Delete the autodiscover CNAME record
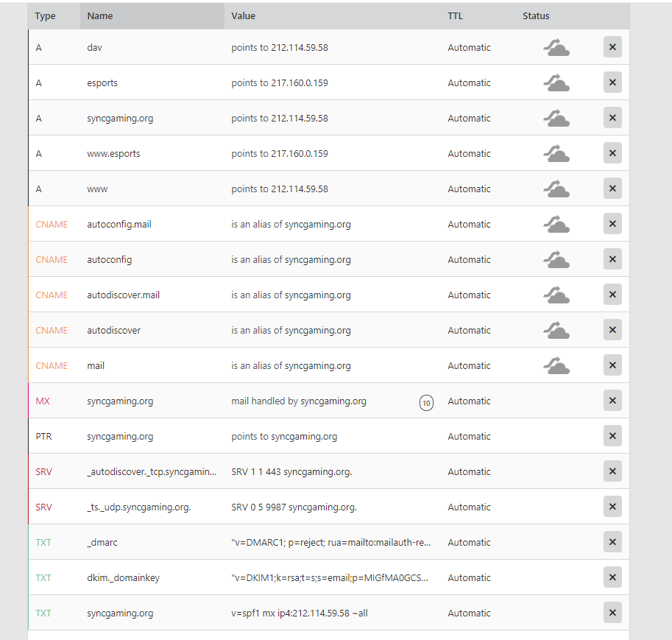This screenshot has height=640, width=672. pyautogui.click(x=612, y=330)
